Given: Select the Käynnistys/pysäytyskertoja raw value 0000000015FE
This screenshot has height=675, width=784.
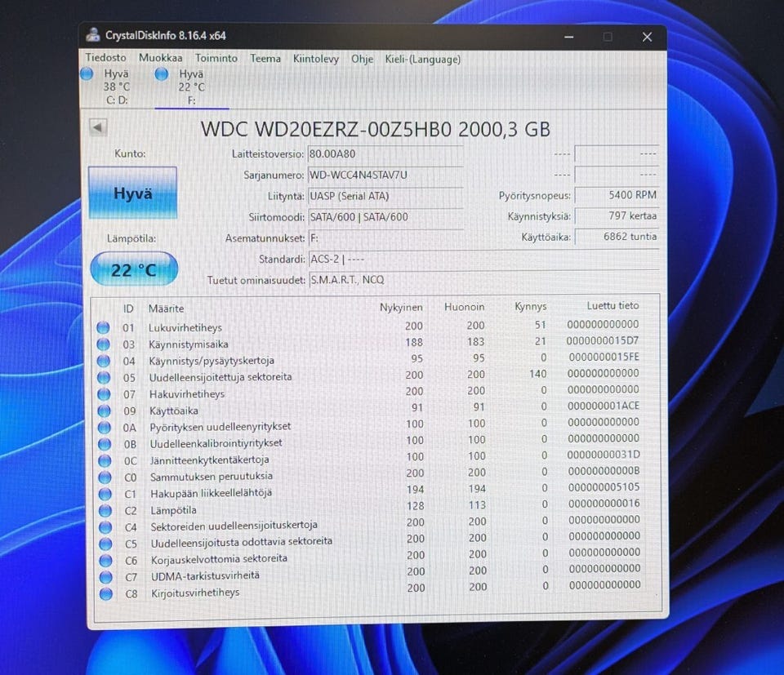Looking at the screenshot, I should click(x=604, y=357).
